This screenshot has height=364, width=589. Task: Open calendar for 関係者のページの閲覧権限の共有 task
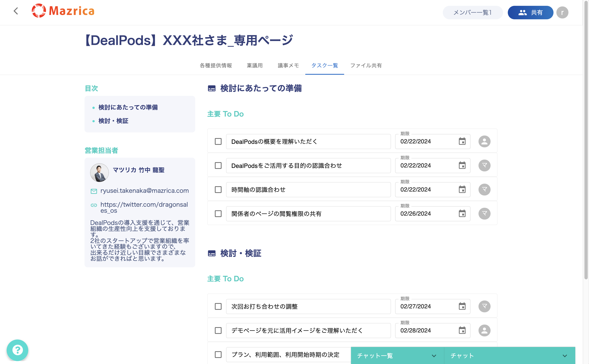coord(462,214)
